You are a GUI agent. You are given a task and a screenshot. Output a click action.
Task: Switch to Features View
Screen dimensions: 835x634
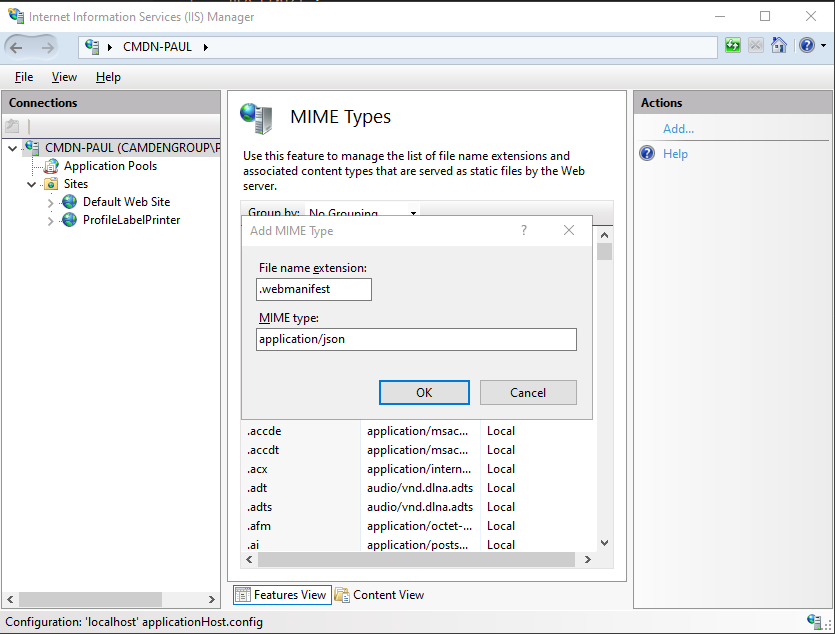pos(282,595)
